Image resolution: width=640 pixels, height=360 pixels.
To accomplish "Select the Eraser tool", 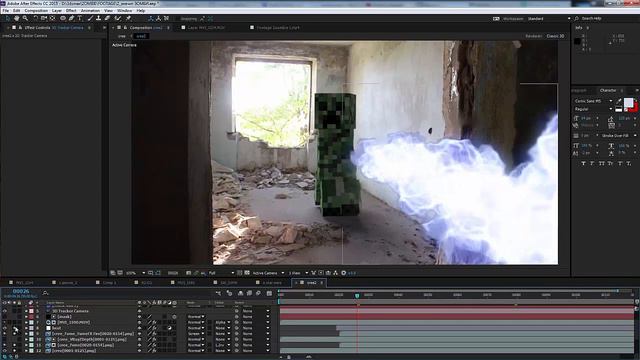I will pos(107,18).
